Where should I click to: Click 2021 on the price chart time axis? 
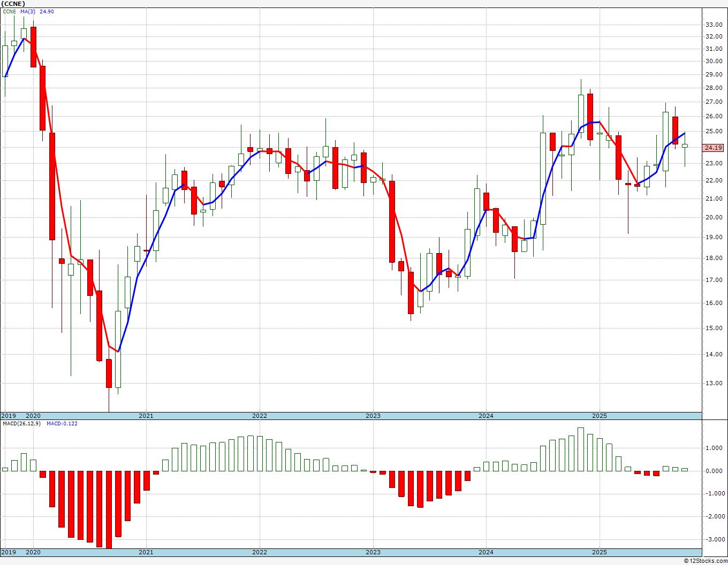[x=146, y=416]
